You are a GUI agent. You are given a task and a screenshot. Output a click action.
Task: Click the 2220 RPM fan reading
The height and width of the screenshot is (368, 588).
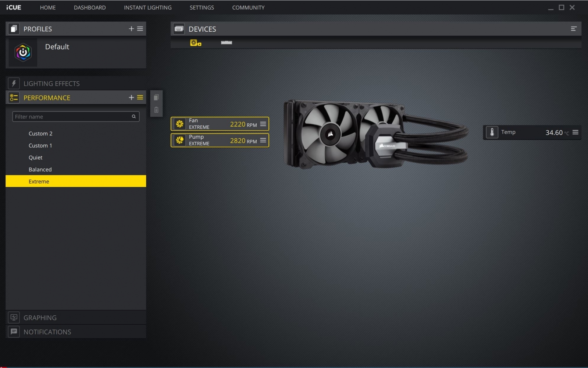coord(243,124)
